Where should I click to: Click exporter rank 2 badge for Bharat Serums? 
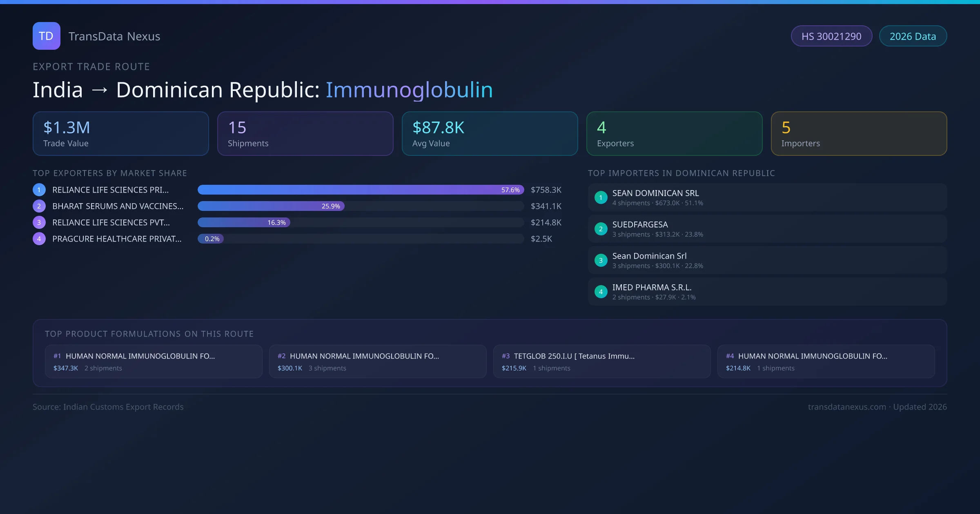click(39, 206)
